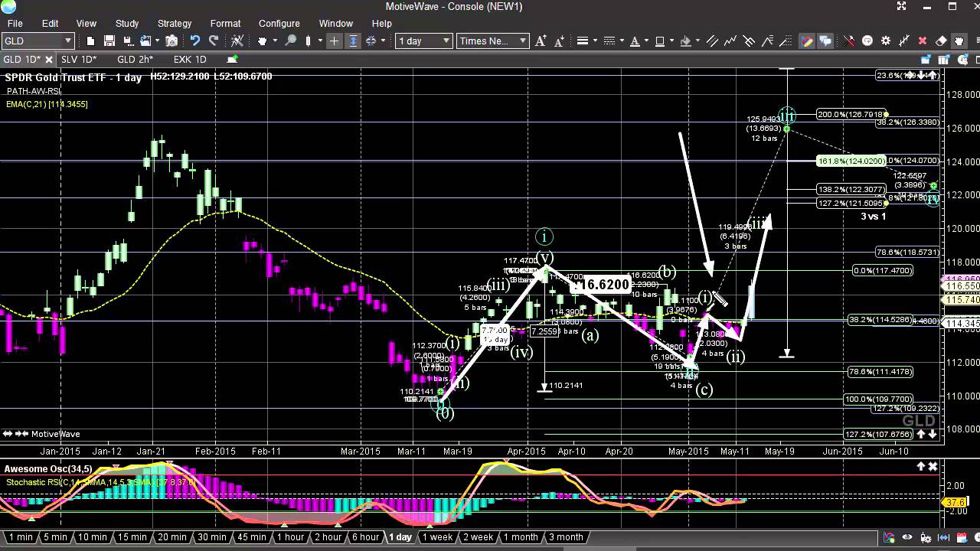The height and width of the screenshot is (551, 980).
Task: Click the gear settings icon in toolbar
Action: [x=886, y=41]
